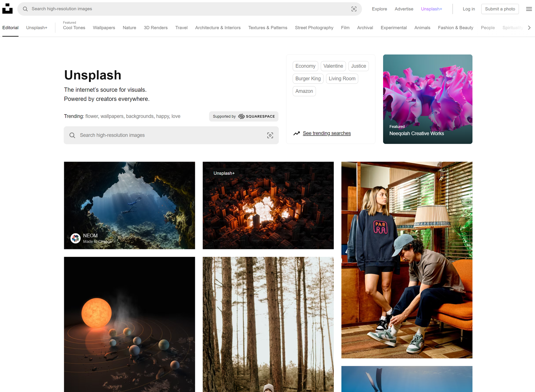The image size is (535, 392).
Task: Click the trending keyword flower
Action: 91,116
